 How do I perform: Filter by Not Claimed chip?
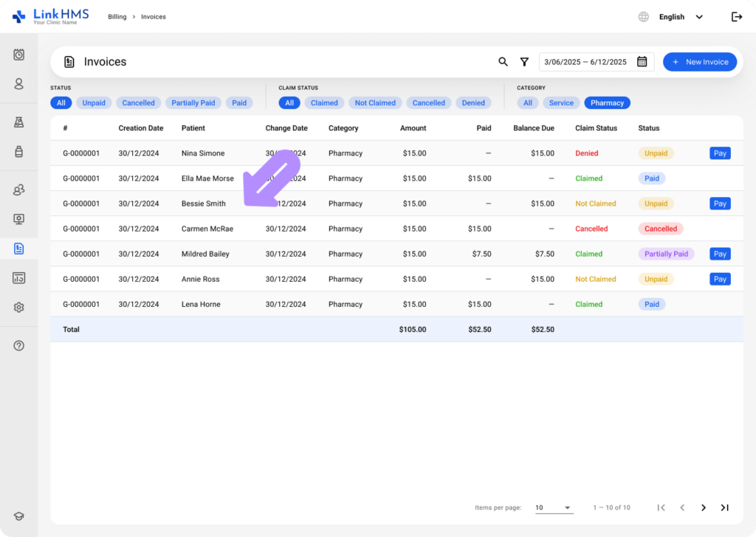(x=375, y=103)
